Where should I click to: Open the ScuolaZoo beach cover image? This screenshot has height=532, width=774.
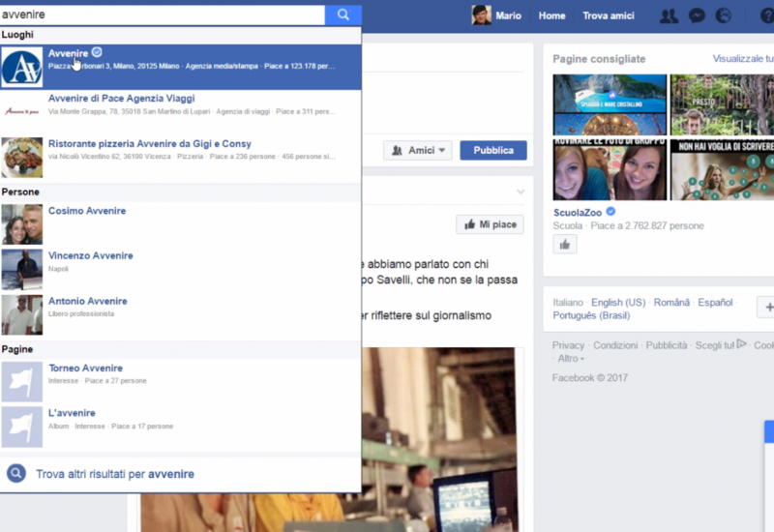pyautogui.click(x=610, y=104)
